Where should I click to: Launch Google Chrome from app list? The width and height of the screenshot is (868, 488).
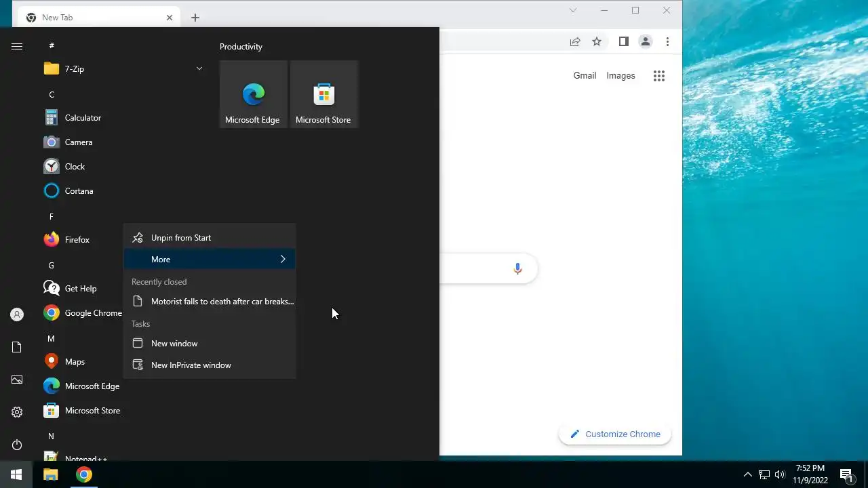81,313
